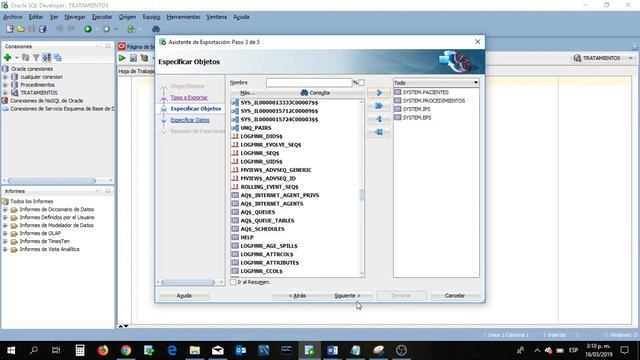Click the Windows Start button
This screenshot has width=640, height=360.
click(x=11, y=350)
